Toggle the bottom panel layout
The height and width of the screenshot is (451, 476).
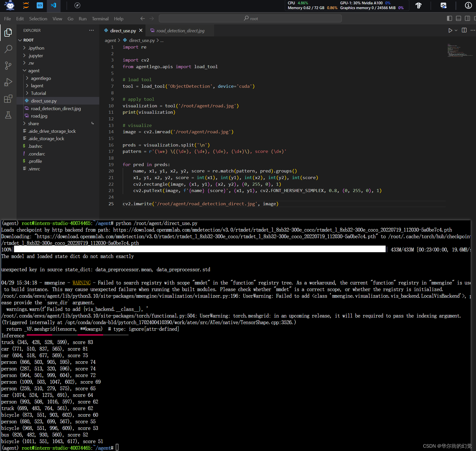[458, 18]
